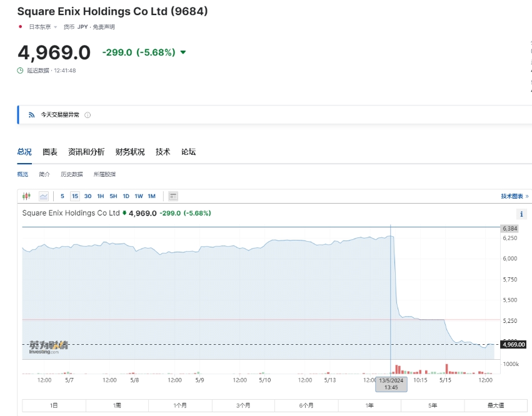
Task: Set the chart interval to 5 minutes
Action: [x=63, y=196]
